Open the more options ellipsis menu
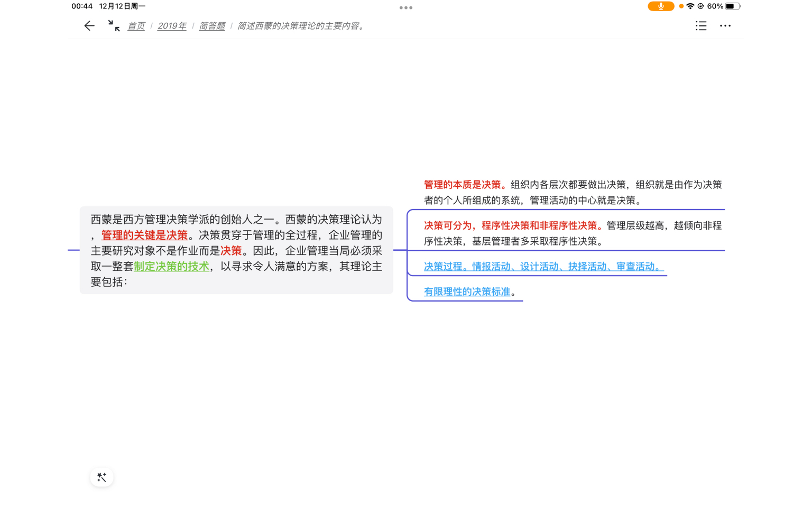This screenshot has width=812, height=508. [725, 25]
